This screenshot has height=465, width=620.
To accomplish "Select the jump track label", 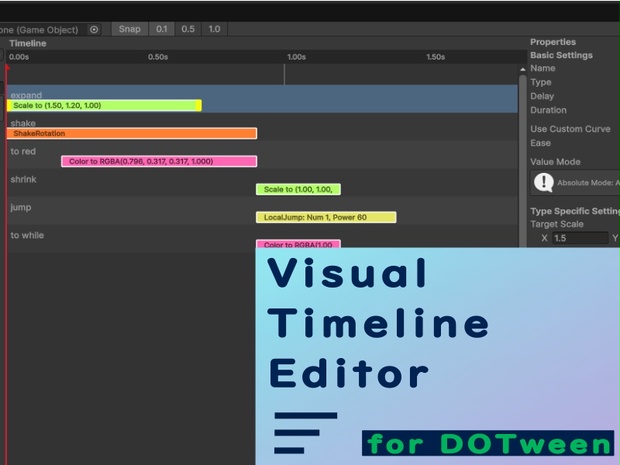I will (x=21, y=208).
